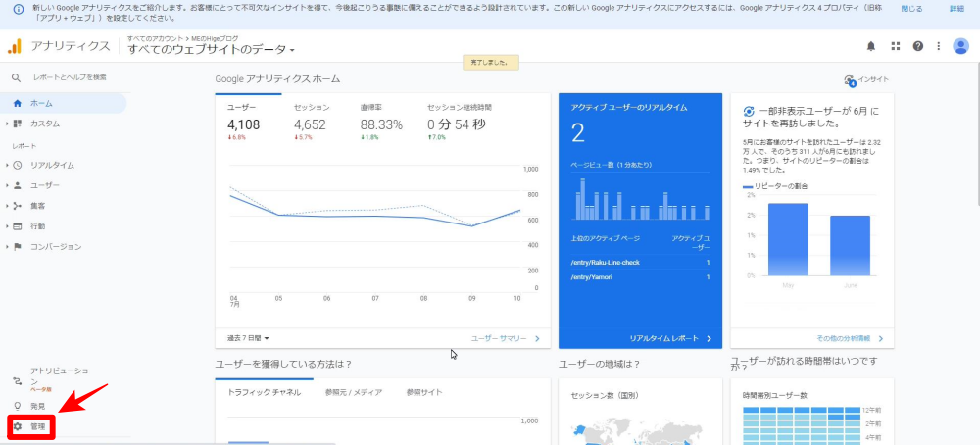Select the セッション継続時間 metric tab

[x=458, y=120]
